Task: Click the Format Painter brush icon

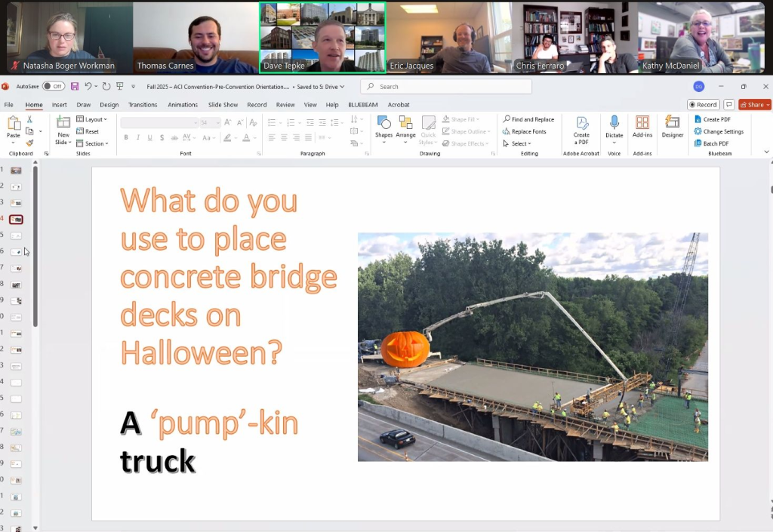Action: point(29,143)
